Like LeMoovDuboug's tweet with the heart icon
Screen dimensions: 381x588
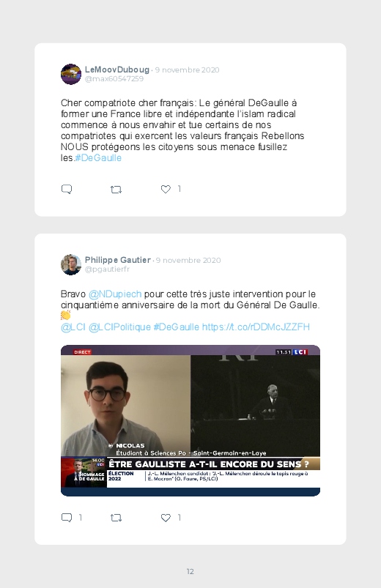[x=166, y=190]
